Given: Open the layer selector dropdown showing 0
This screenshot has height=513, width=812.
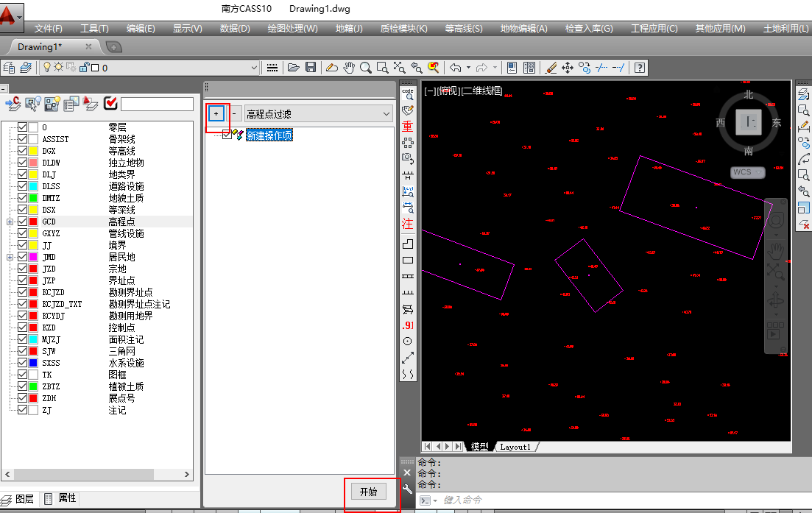Looking at the screenshot, I should point(254,67).
